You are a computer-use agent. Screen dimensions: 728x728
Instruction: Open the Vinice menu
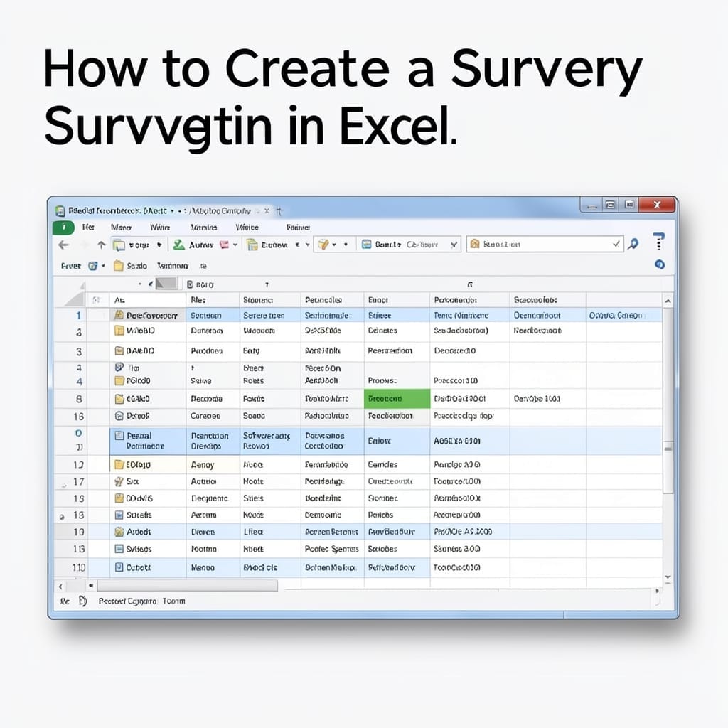247,227
